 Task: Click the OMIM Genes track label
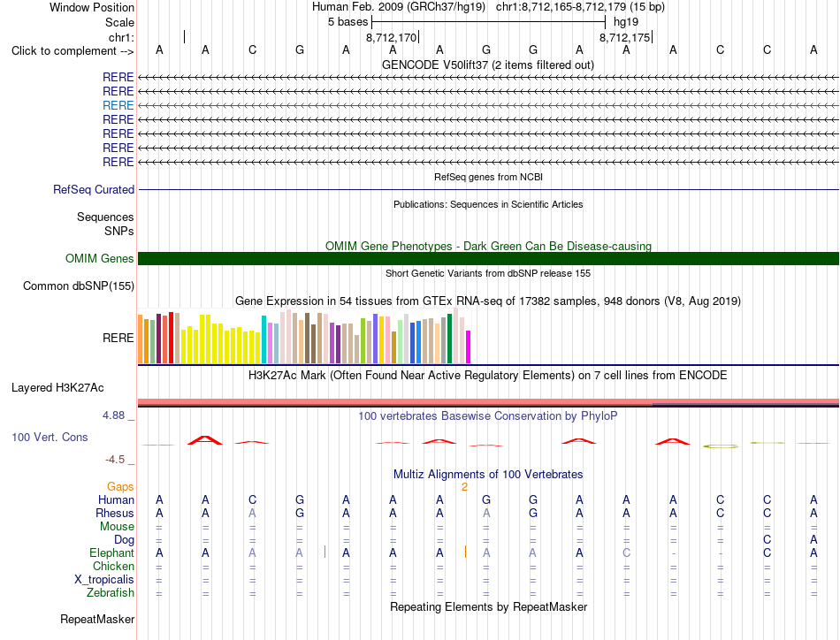click(x=100, y=259)
